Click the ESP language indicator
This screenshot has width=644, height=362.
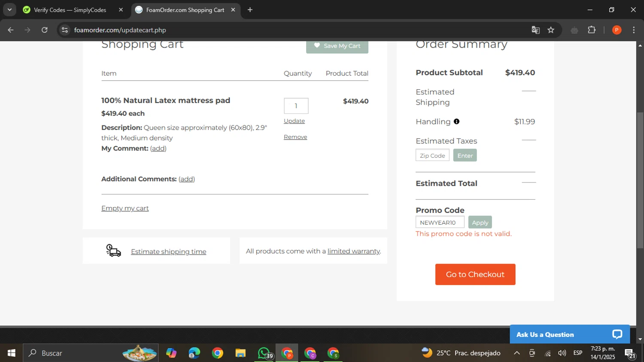tap(578, 353)
